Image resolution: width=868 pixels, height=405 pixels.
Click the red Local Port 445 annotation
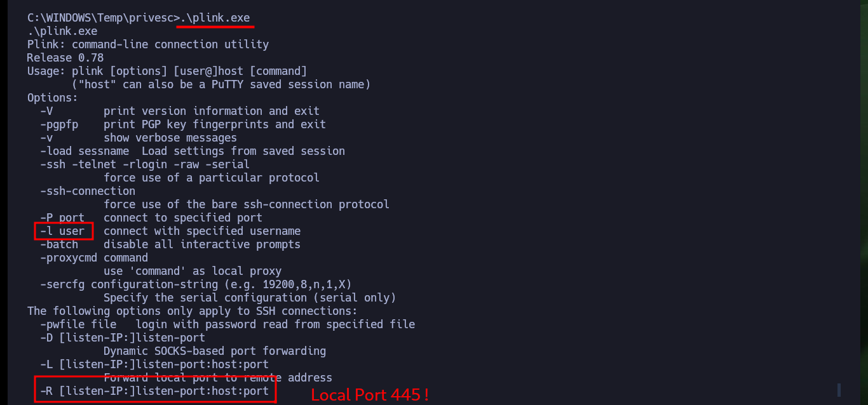[370, 395]
